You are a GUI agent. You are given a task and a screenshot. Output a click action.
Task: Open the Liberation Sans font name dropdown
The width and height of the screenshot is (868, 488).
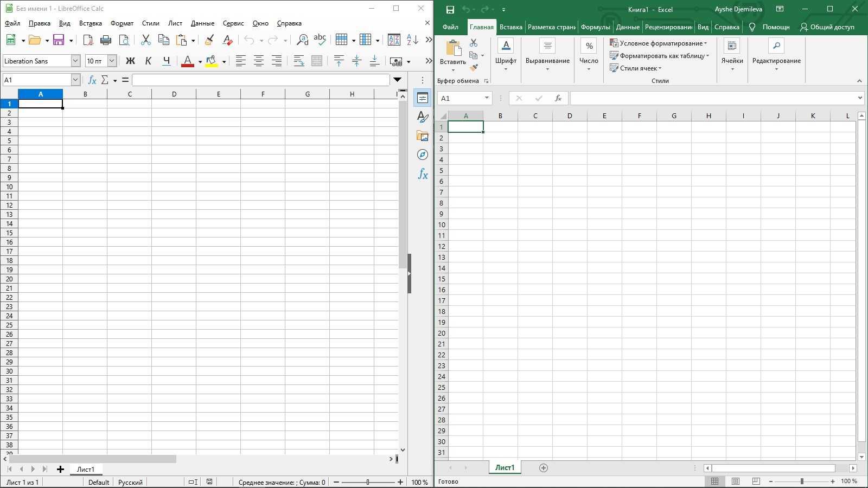click(75, 61)
